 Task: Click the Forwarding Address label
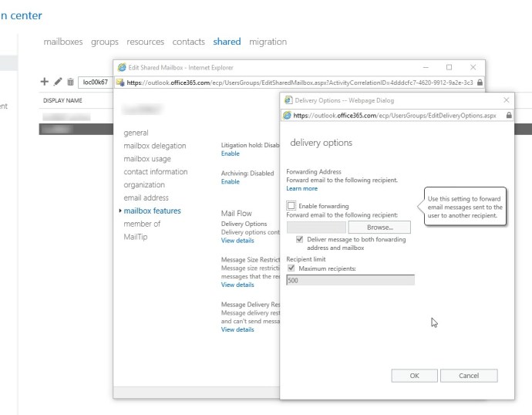[x=314, y=172]
